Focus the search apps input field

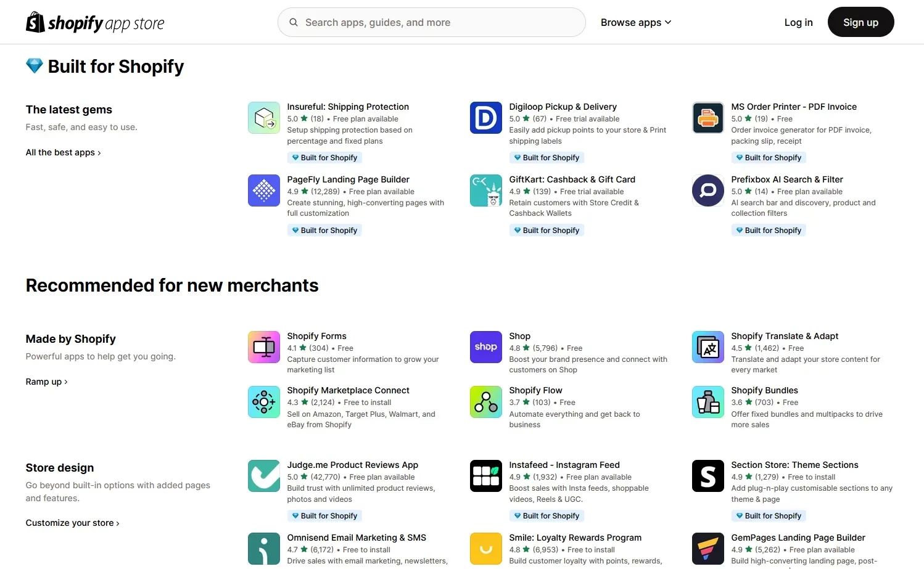point(432,22)
